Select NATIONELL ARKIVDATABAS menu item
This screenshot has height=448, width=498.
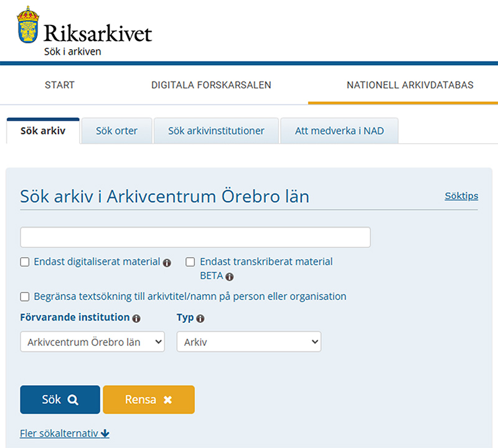click(410, 85)
